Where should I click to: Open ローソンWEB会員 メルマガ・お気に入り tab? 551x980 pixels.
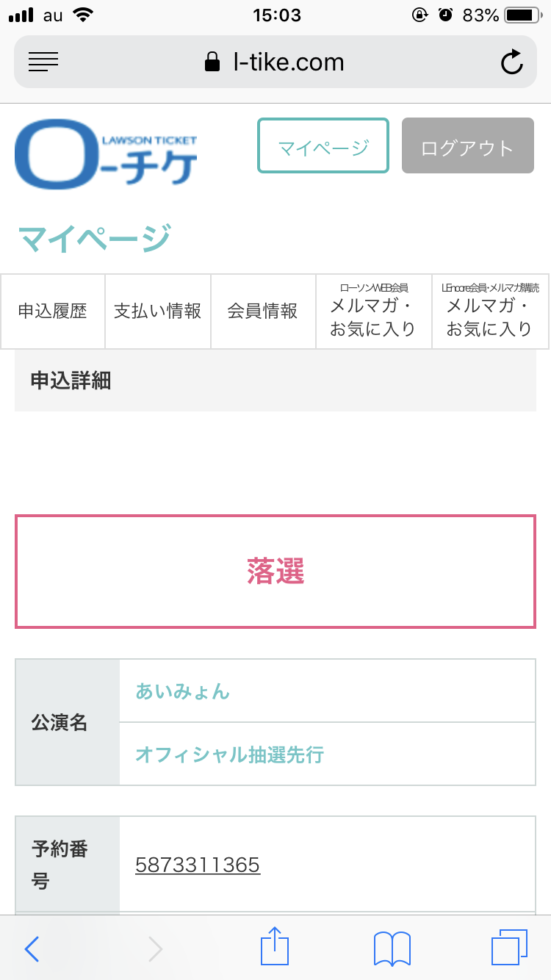tap(374, 311)
